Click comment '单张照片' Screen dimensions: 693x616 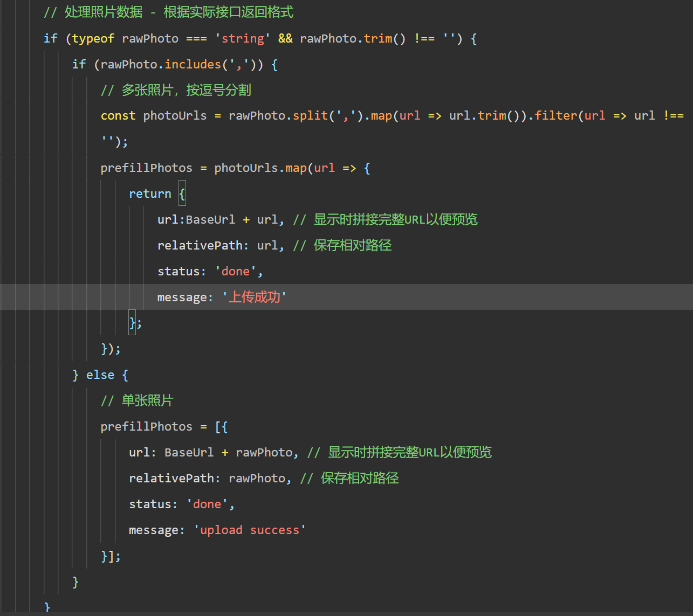[137, 400]
